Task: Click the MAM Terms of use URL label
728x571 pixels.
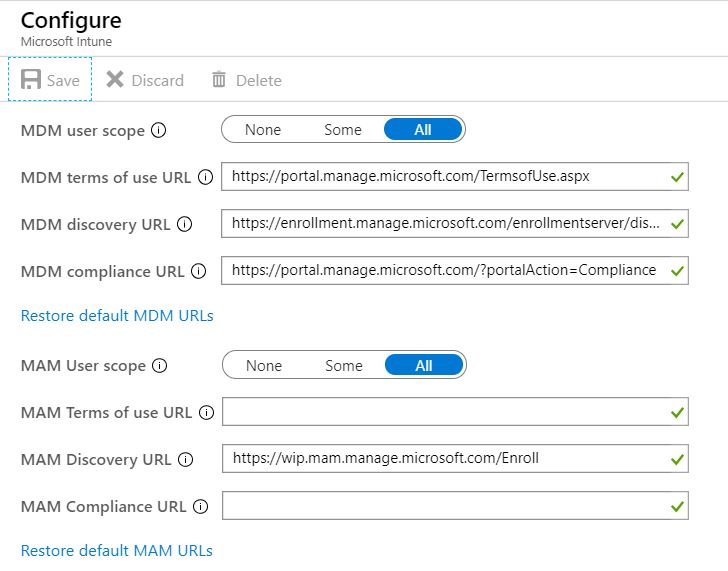Action: pos(106,412)
